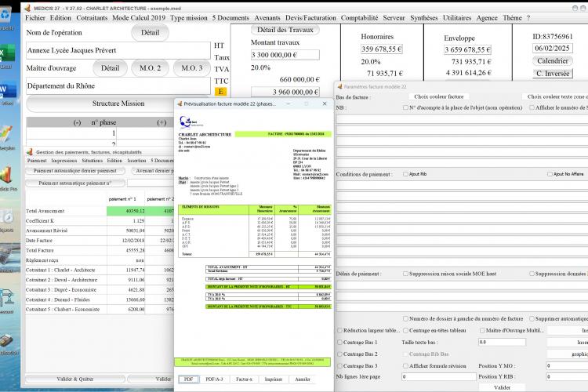Viewport: 588px width, 392px height.
Task: Open the Medicis Pro desktop shortcut
Action: (x=7, y=176)
